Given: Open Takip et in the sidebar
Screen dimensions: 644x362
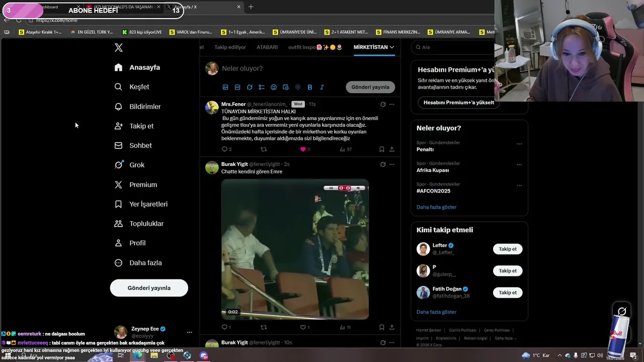Looking at the screenshot, I should (134, 126).
